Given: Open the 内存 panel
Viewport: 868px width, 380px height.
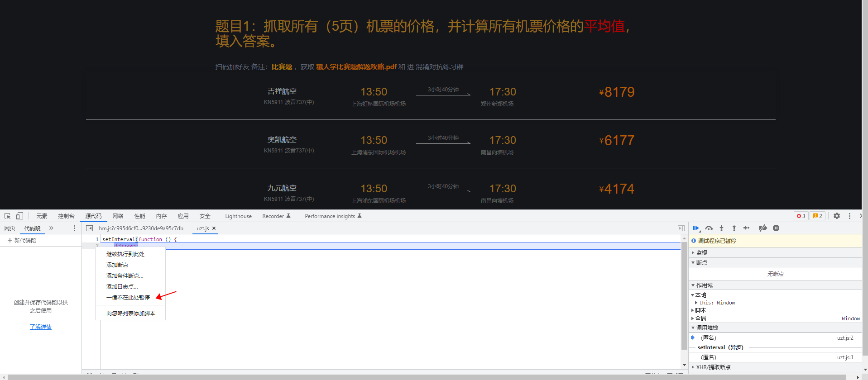Looking at the screenshot, I should (161, 216).
